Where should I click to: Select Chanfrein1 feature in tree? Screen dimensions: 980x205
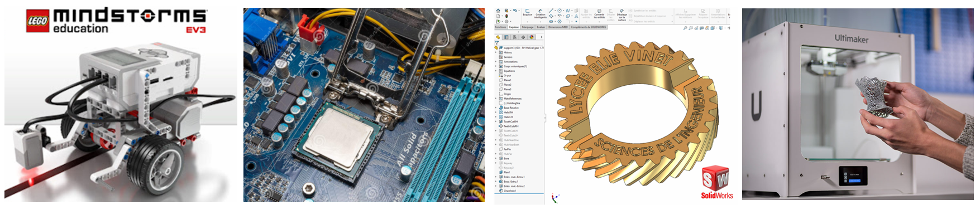pyautogui.click(x=510, y=191)
